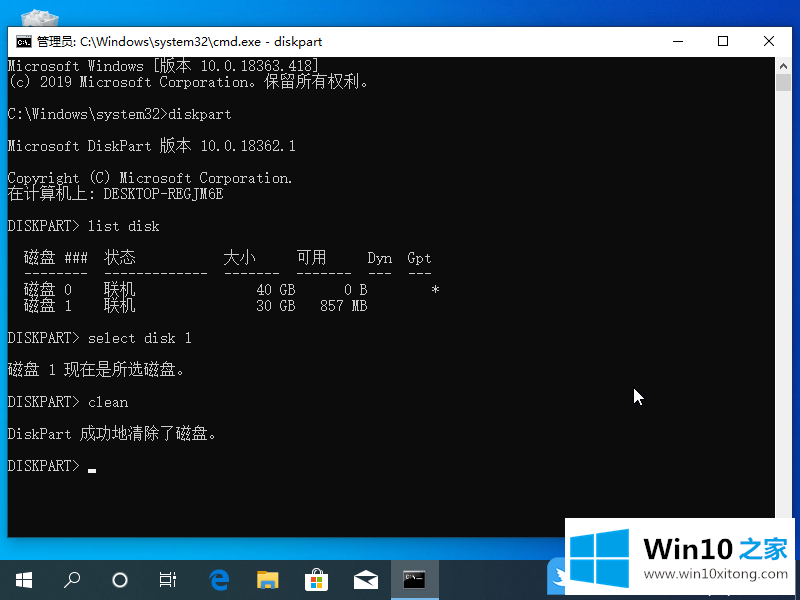Click the 'DESKTOP-REGJM6E' computer name
The height and width of the screenshot is (600, 800).
(x=163, y=194)
